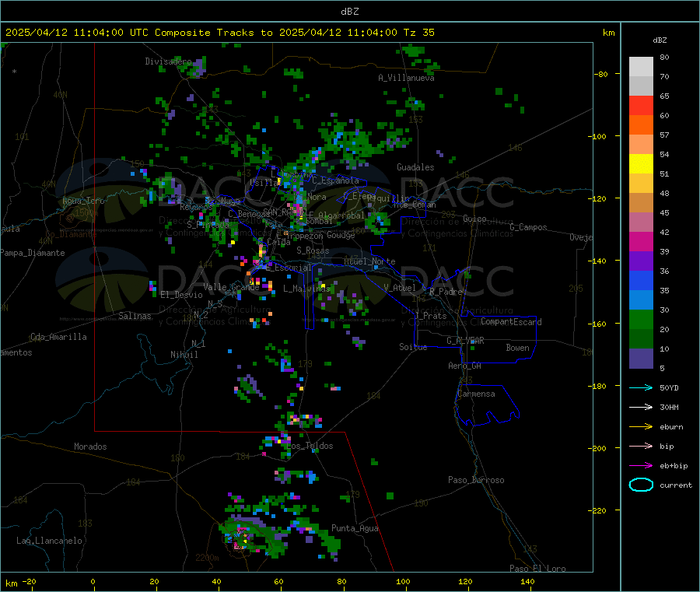Click the Soitue map label
The image size is (700, 592).
click(413, 347)
